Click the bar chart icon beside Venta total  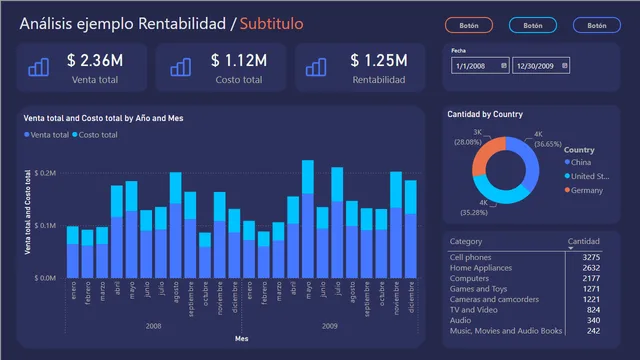(x=39, y=67)
